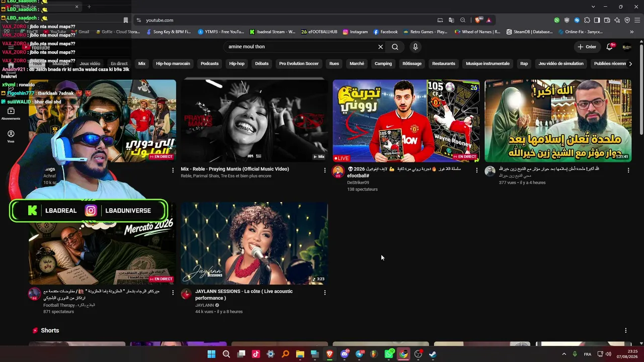The image size is (644, 362).
Task: Open YouTube notifications bell
Action: tap(610, 47)
